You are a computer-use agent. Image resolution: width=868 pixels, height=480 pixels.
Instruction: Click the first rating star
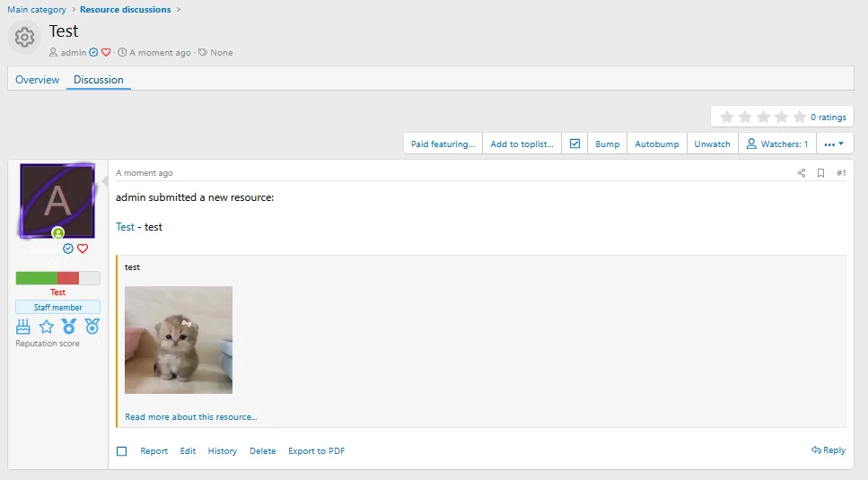(x=727, y=117)
